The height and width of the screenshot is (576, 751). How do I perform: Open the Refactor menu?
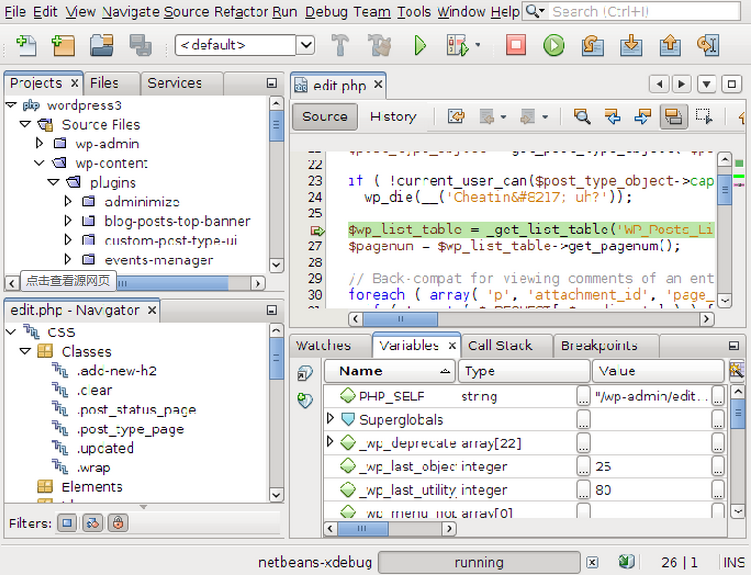pos(241,11)
